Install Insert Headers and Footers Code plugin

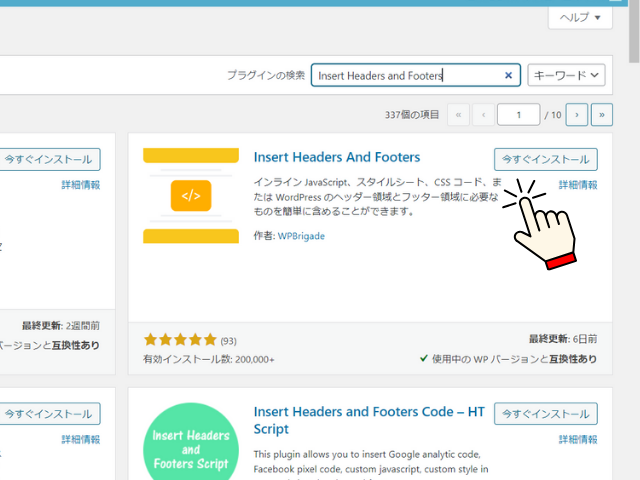coord(545,413)
